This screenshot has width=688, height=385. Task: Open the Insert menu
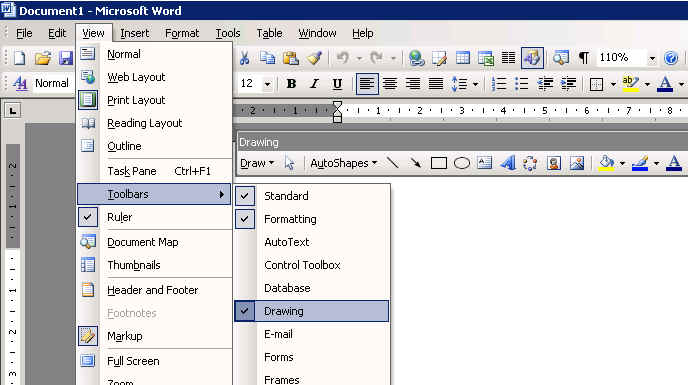tap(135, 33)
